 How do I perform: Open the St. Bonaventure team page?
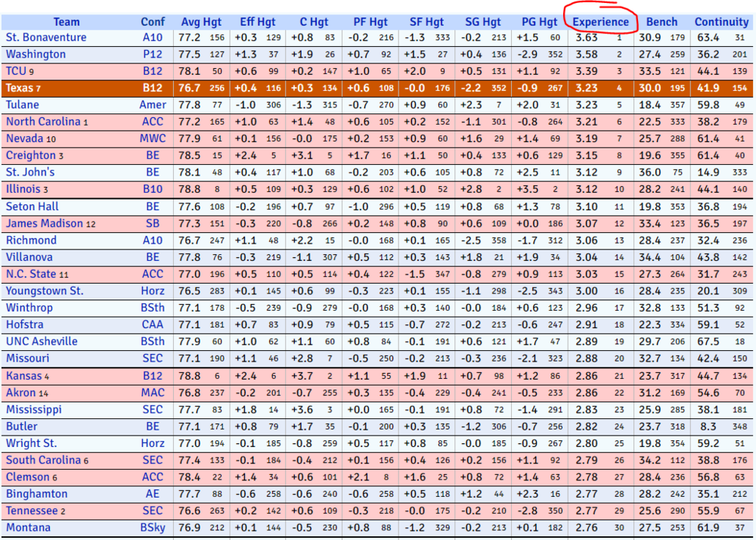click(x=46, y=37)
